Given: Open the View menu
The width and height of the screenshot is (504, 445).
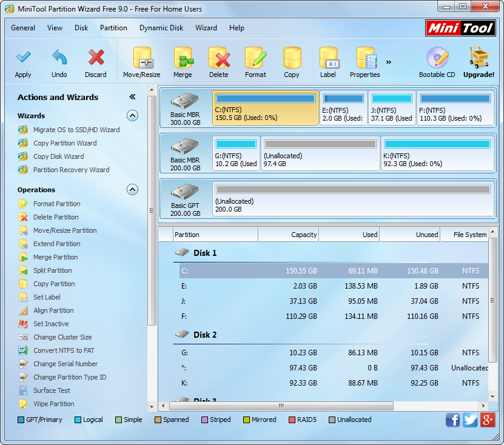Looking at the screenshot, I should click(55, 28).
